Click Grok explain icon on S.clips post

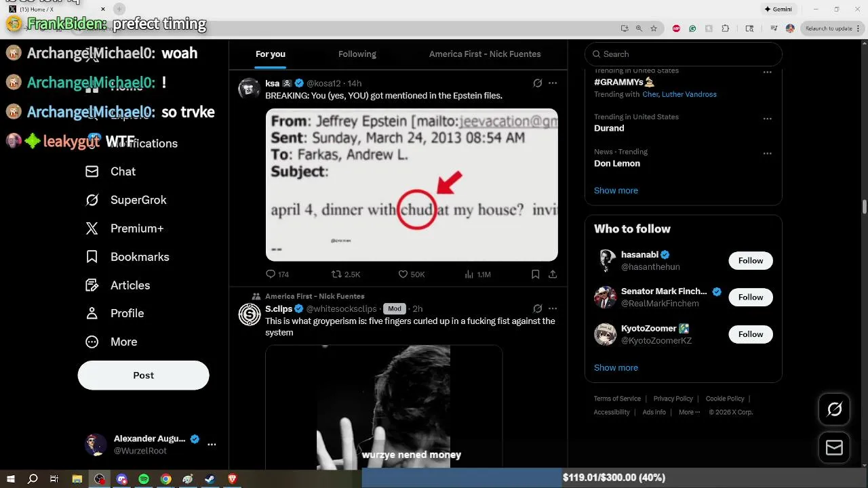(x=537, y=308)
